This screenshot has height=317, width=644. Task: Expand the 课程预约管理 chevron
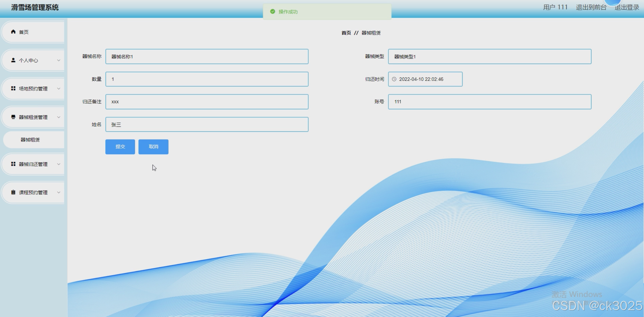[59, 193]
